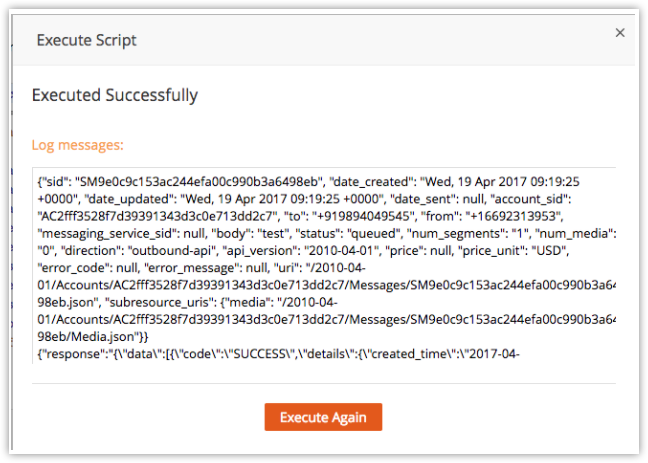Viewport: 648px width, 463px height.
Task: Click the Execute Script dialog title
Action: coord(87,41)
